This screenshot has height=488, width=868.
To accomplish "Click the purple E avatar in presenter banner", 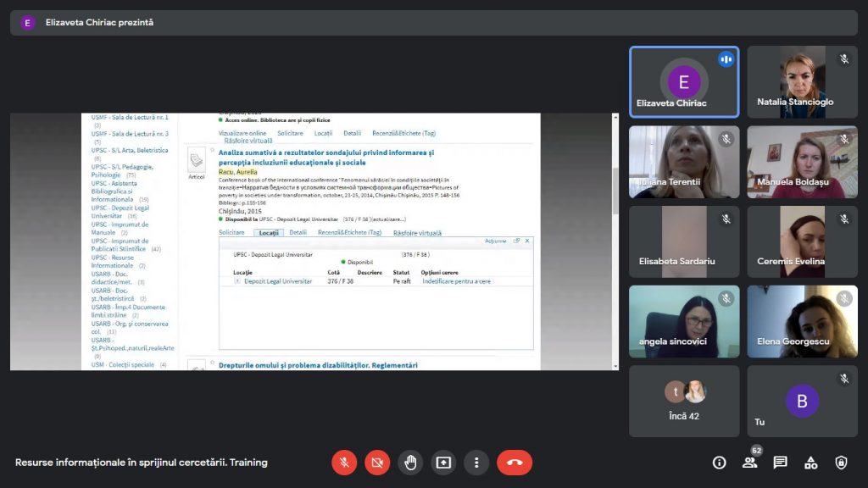I will tap(27, 23).
